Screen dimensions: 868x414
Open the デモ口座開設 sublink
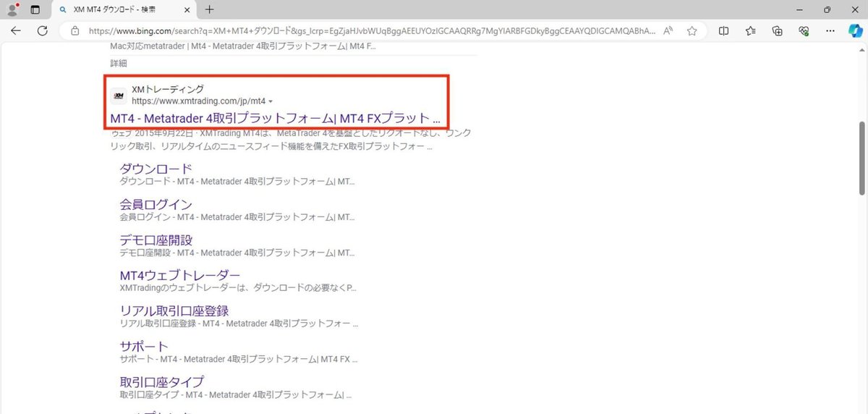(x=156, y=240)
